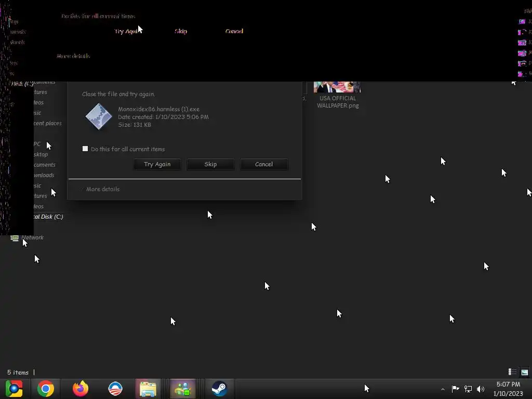Cancel the file operation dialog
The height and width of the screenshot is (399, 532).
264,164
